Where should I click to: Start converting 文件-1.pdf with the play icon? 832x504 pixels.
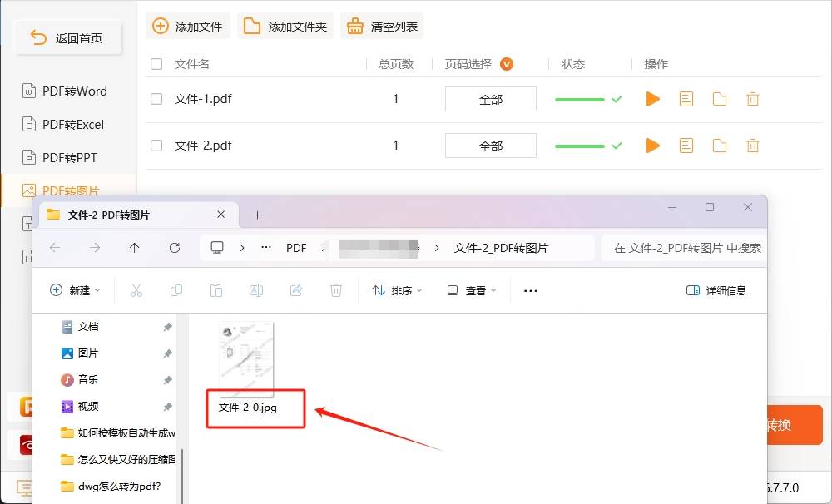coord(652,98)
